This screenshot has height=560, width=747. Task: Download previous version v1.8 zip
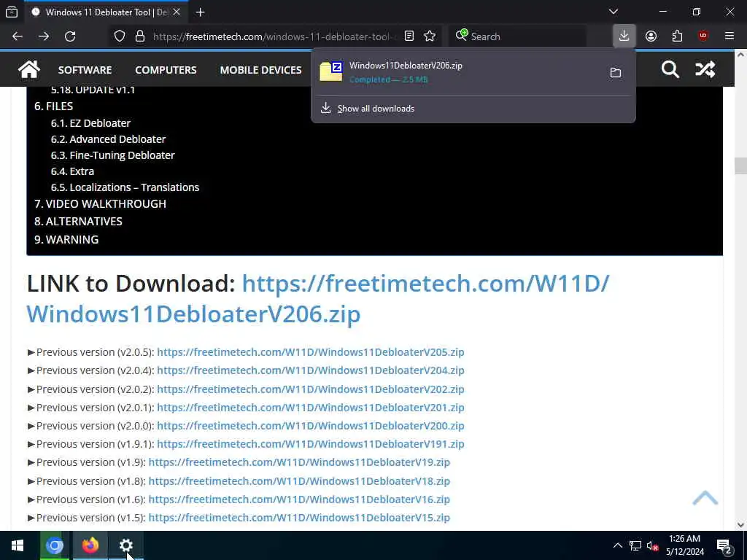coord(299,481)
